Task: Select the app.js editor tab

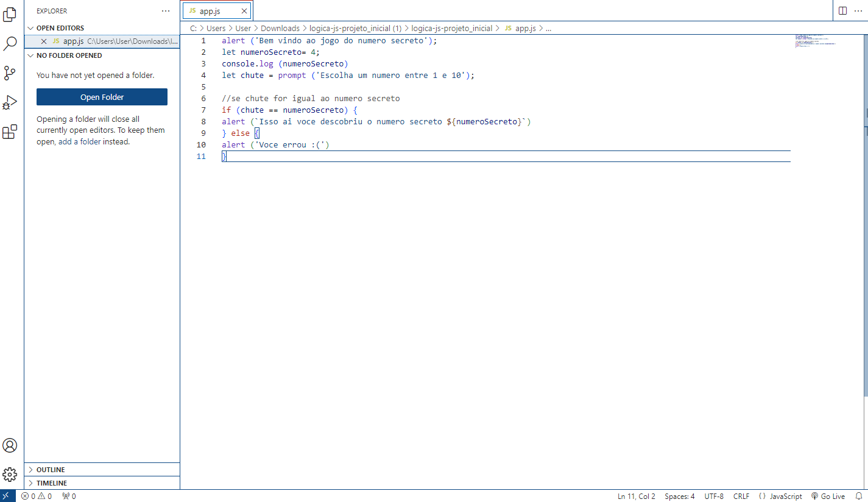Action: coord(217,11)
